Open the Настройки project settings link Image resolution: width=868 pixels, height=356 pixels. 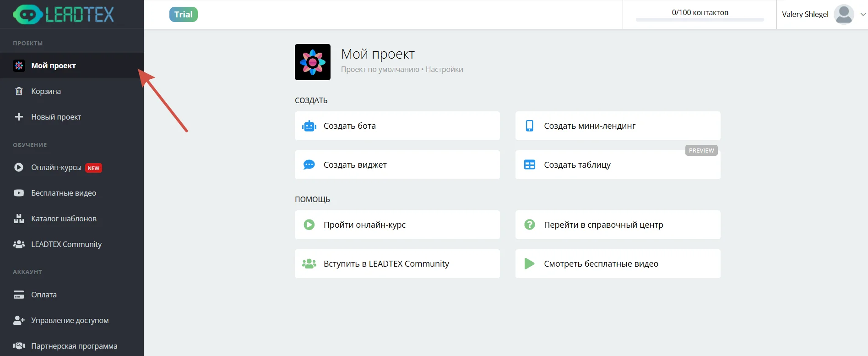coord(445,69)
